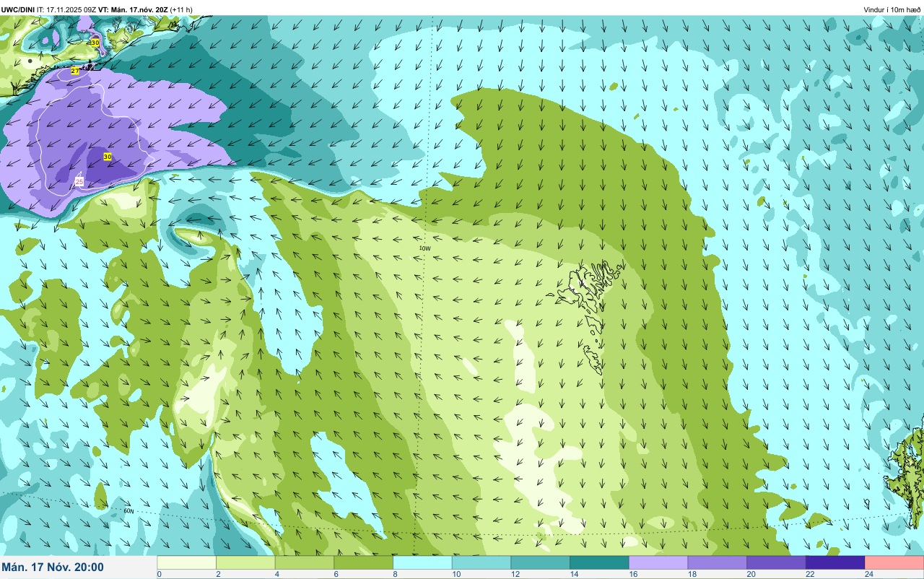The width and height of the screenshot is (924, 579).
Task: Click the lavender 16–18 legend swatch
Action: [x=658, y=562]
